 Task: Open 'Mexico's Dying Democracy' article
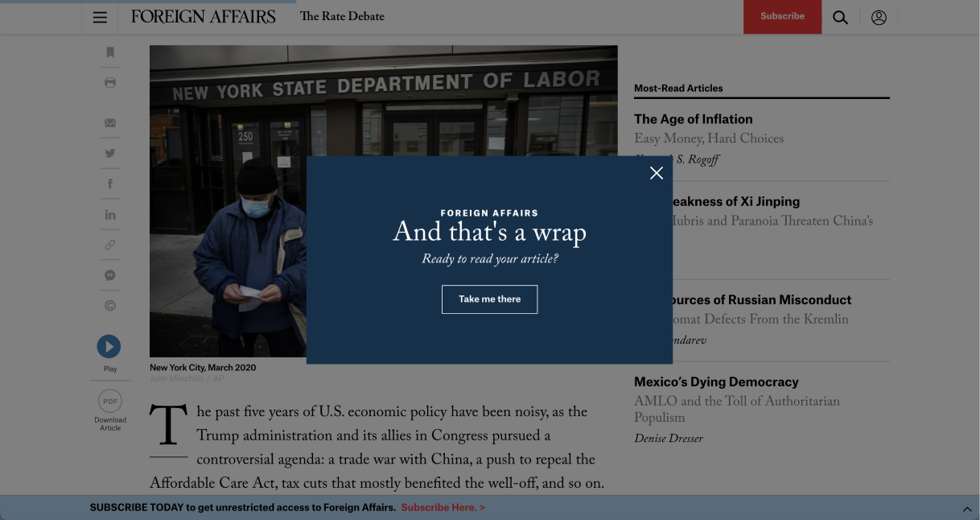pos(716,382)
